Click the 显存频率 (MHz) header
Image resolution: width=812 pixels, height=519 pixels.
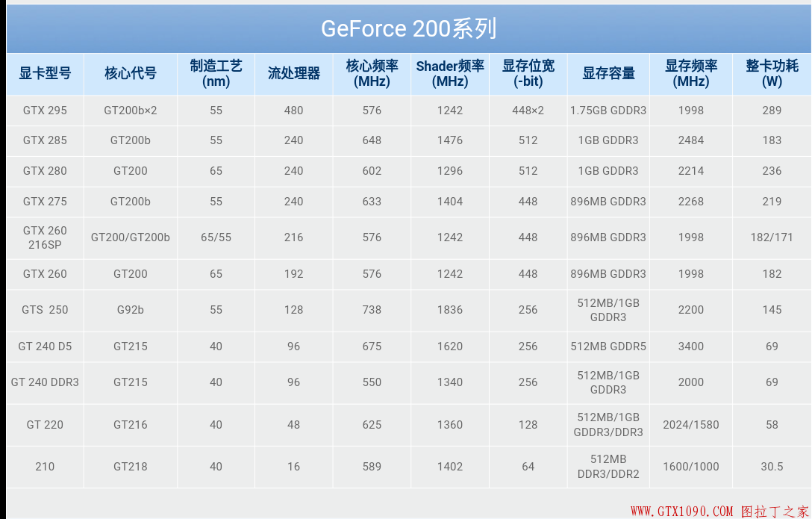tap(691, 73)
